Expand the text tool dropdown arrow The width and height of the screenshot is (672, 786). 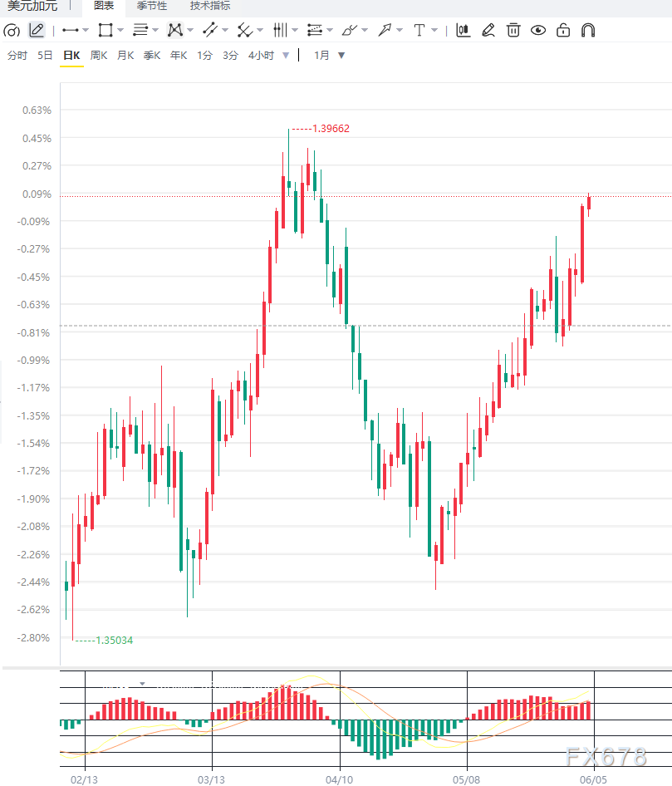click(x=434, y=30)
